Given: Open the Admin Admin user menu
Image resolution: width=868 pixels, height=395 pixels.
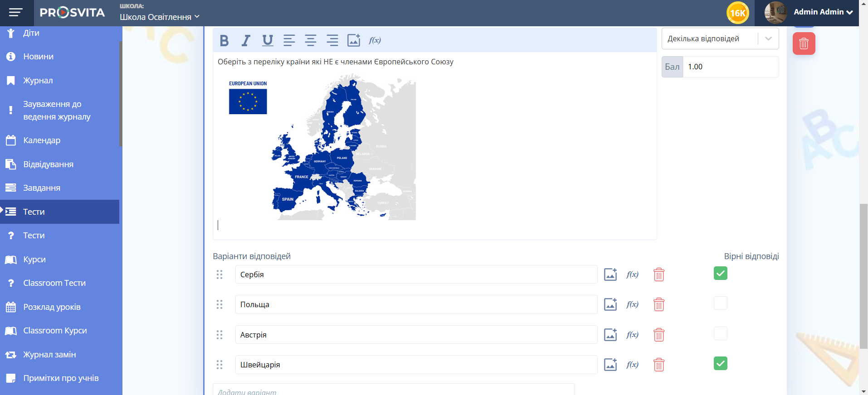Looking at the screenshot, I should click(x=823, y=12).
